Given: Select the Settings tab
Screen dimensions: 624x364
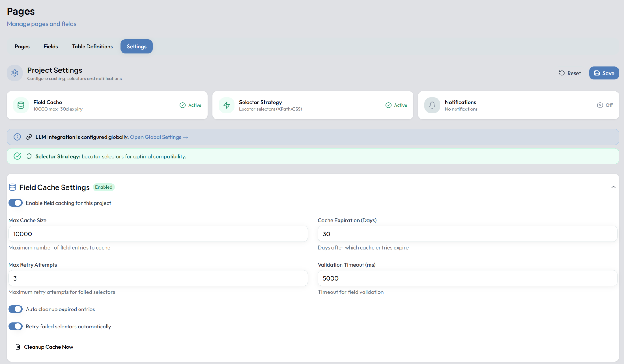Looking at the screenshot, I should point(136,47).
